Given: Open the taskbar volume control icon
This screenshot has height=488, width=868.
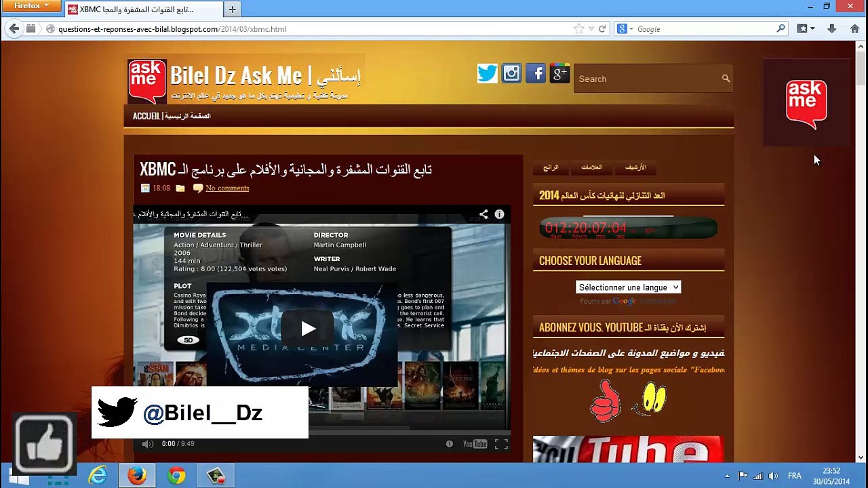Looking at the screenshot, I should click(x=773, y=476).
